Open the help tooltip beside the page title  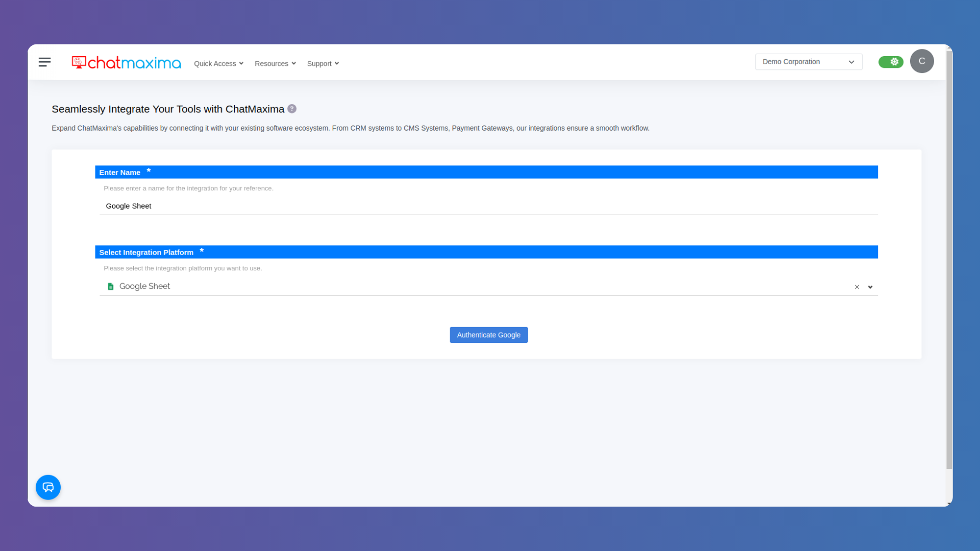pos(291,109)
